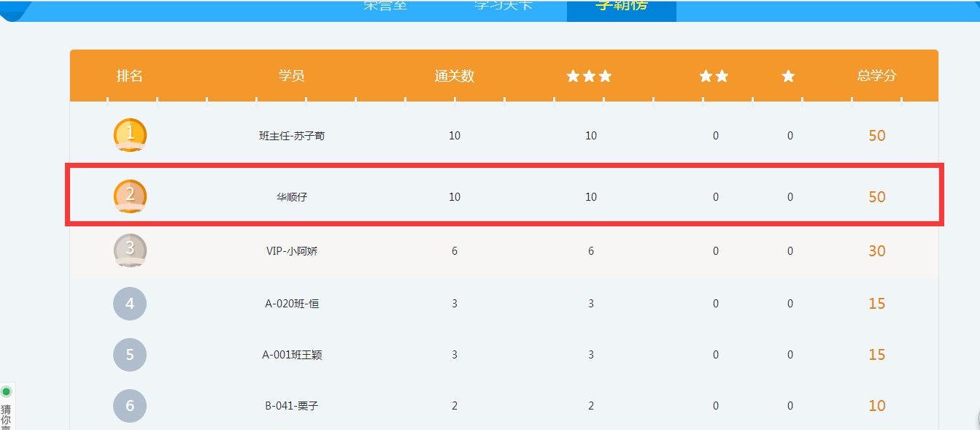
Task: Select student VIP-小阿娇
Action: [x=292, y=251]
